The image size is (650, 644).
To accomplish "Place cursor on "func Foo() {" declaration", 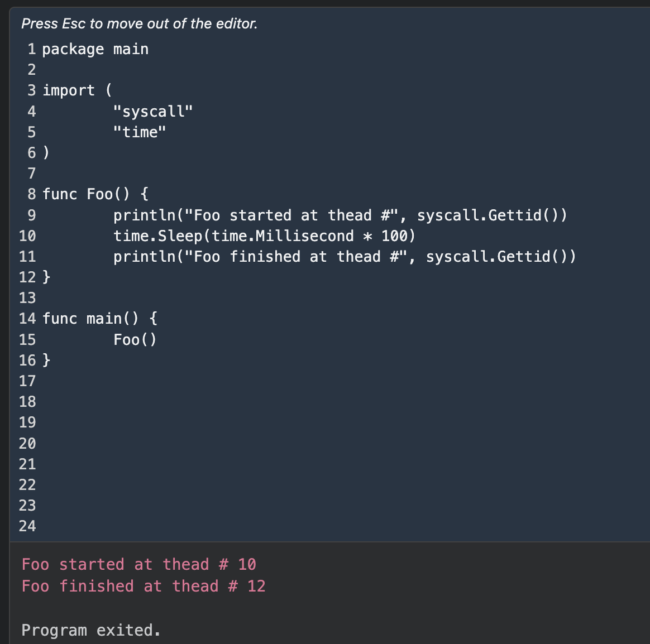I will tap(95, 194).
